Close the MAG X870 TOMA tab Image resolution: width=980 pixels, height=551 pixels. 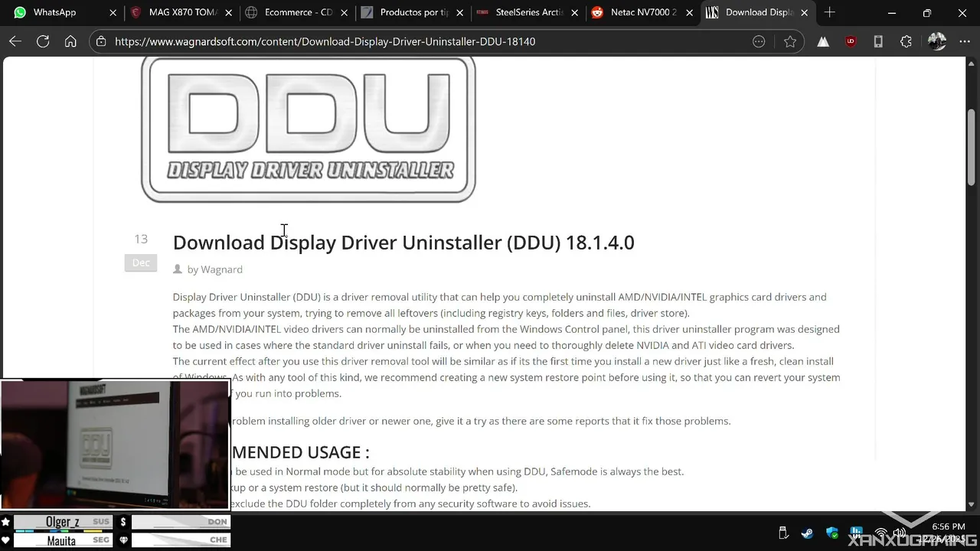click(228, 12)
